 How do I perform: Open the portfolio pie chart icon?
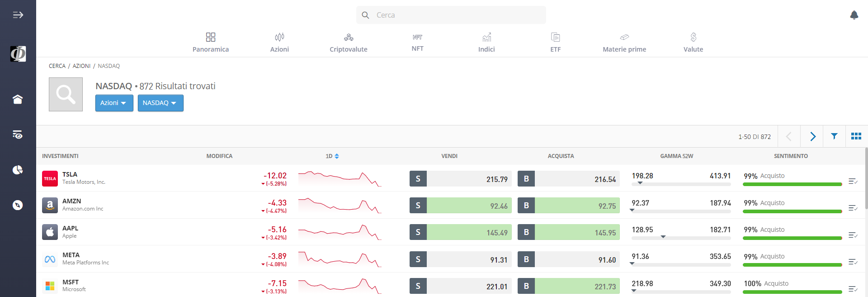coord(18,170)
